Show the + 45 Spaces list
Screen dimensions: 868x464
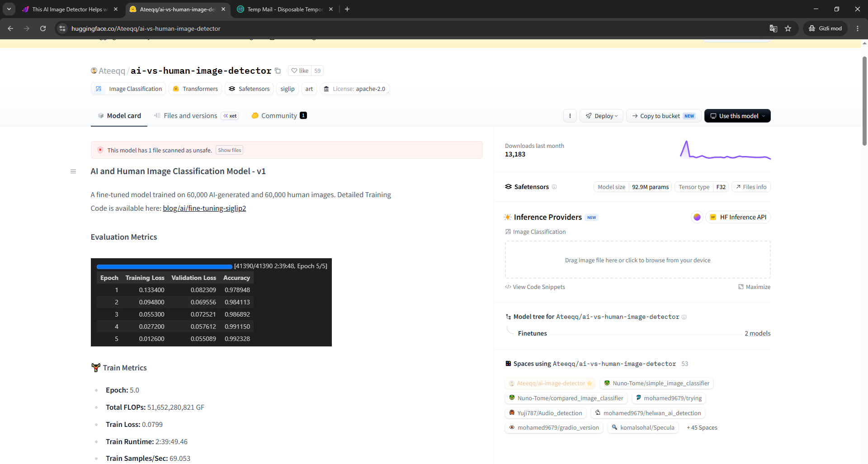[702, 427]
